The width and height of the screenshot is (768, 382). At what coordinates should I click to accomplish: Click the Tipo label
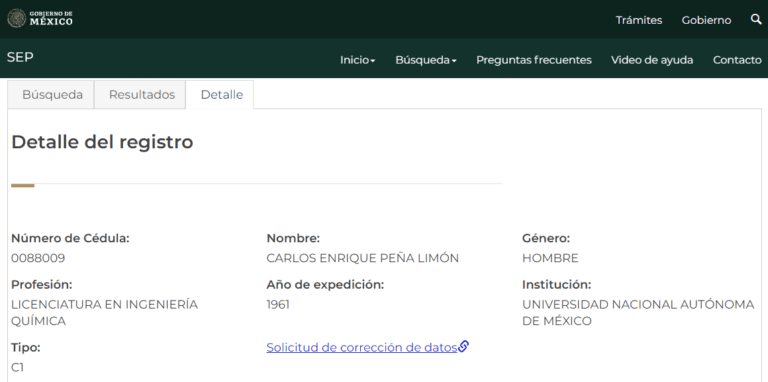[25, 348]
